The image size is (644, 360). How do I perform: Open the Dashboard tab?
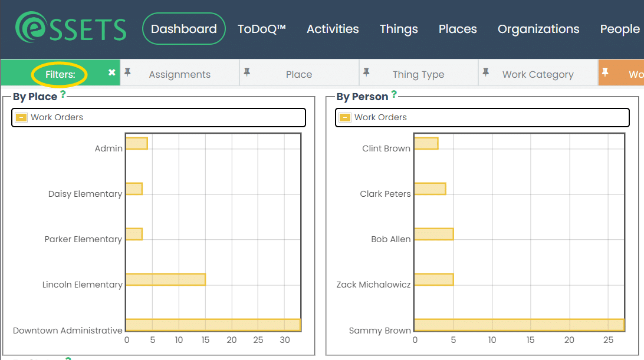183,29
